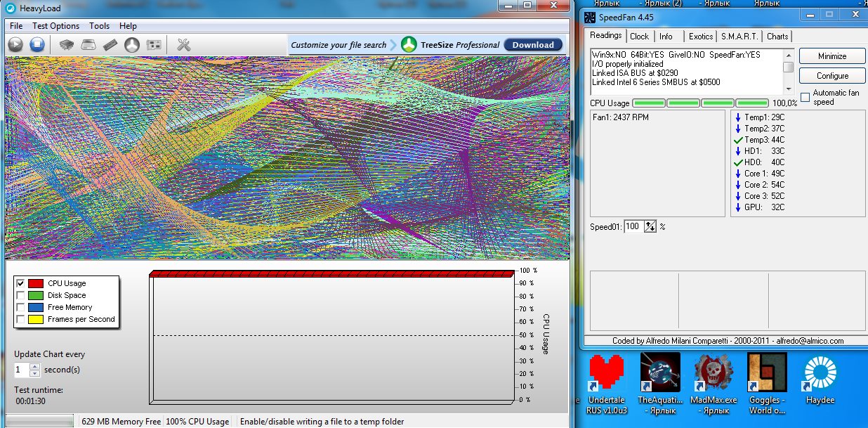Click the SpeedFan CPU Usage green bar
The height and width of the screenshot is (428, 868).
pyautogui.click(x=700, y=103)
